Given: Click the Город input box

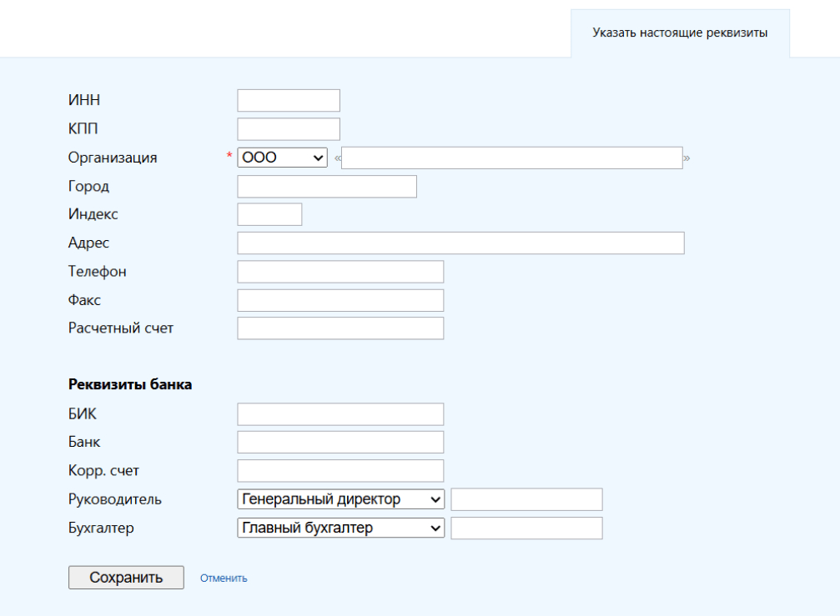Looking at the screenshot, I should pyautogui.click(x=327, y=187).
